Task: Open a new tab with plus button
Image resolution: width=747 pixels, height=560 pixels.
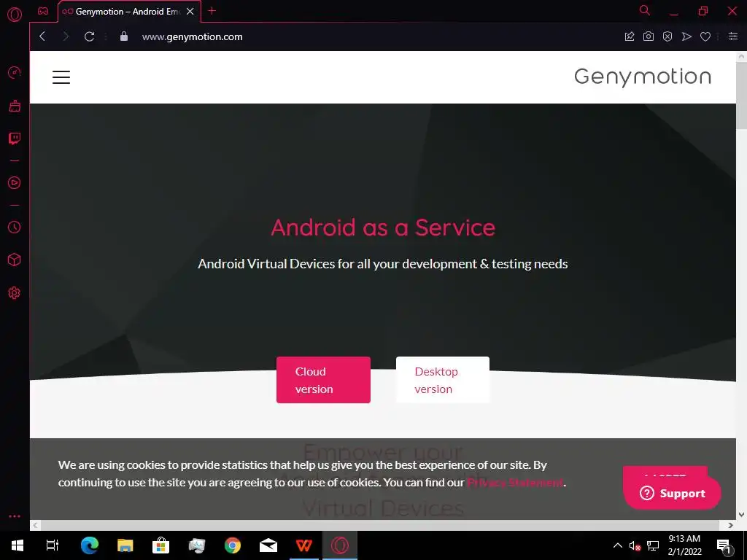Action: pyautogui.click(x=212, y=11)
